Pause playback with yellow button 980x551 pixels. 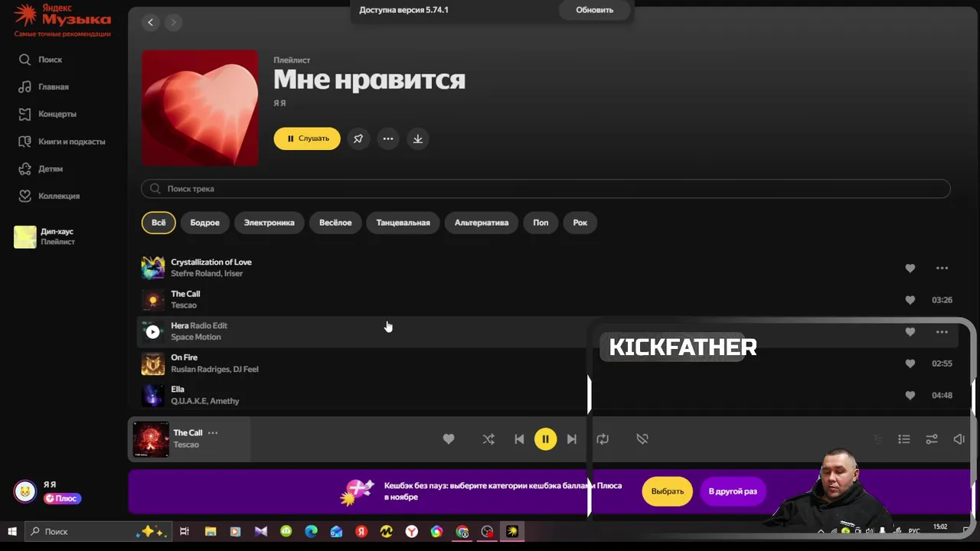click(545, 439)
